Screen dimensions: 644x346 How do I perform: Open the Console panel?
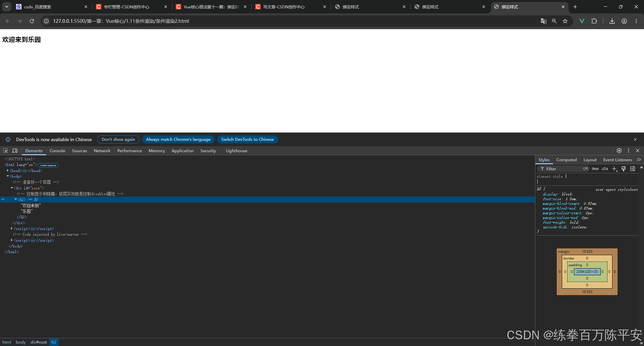click(57, 151)
